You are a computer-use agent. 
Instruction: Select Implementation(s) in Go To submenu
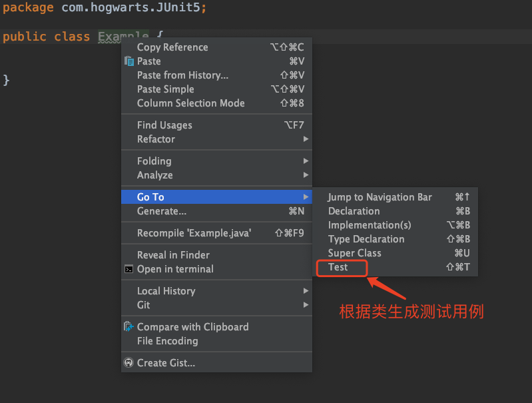(x=370, y=225)
